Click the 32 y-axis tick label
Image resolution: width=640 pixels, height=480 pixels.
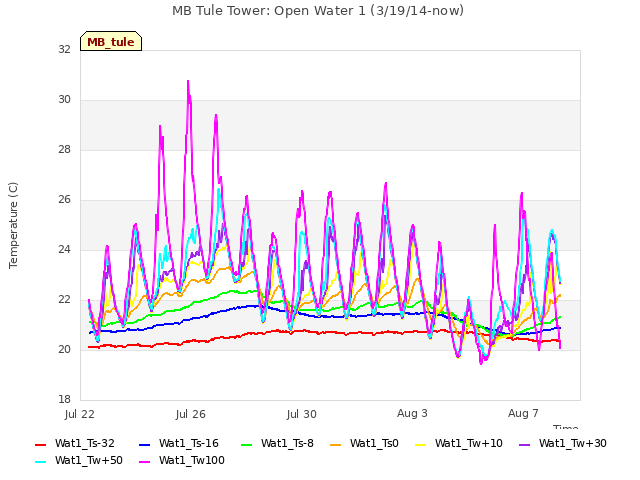64,49
